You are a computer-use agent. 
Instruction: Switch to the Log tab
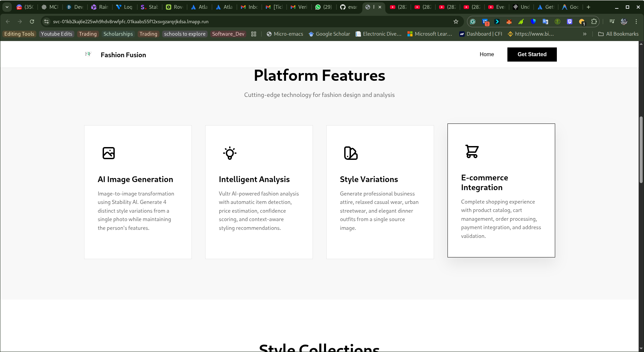point(124,7)
